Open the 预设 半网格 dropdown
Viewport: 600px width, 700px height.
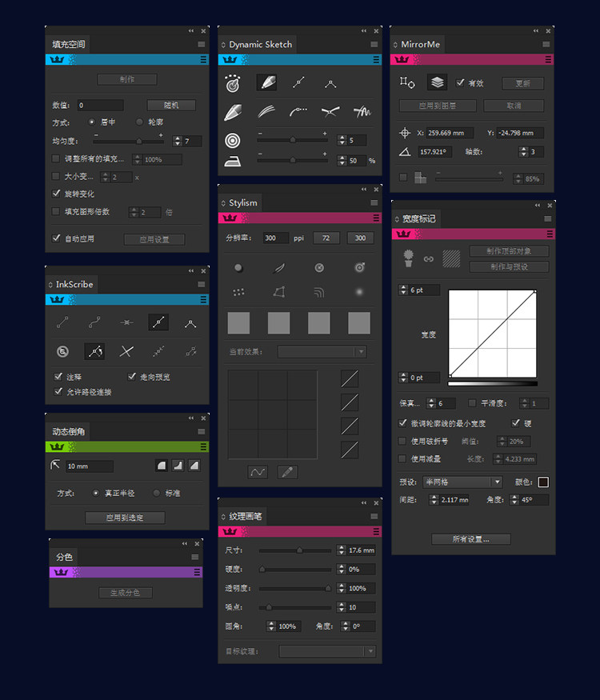click(x=463, y=482)
